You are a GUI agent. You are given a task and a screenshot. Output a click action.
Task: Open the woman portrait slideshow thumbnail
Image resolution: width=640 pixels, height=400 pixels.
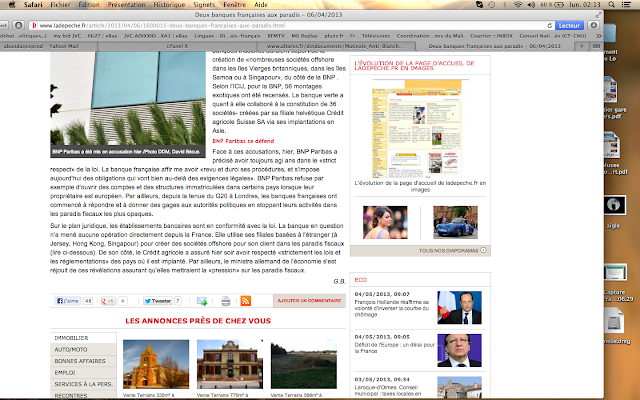point(385,222)
